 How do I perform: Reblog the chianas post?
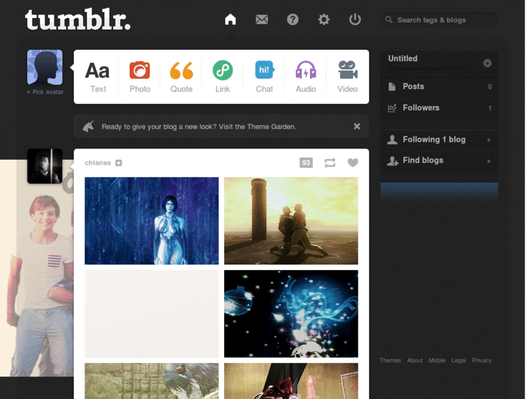click(x=330, y=163)
